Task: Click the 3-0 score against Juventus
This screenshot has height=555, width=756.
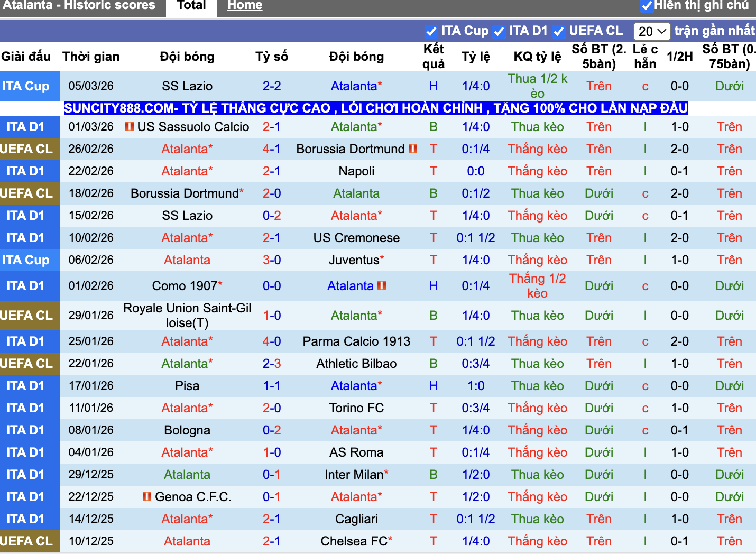Action: (x=272, y=260)
